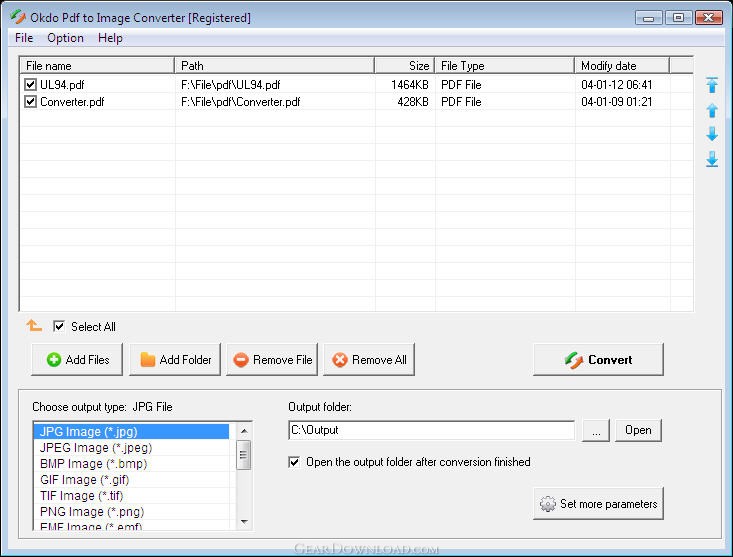The width and height of the screenshot is (733, 557).
Task: Open the output folder with Open button
Action: pos(638,430)
